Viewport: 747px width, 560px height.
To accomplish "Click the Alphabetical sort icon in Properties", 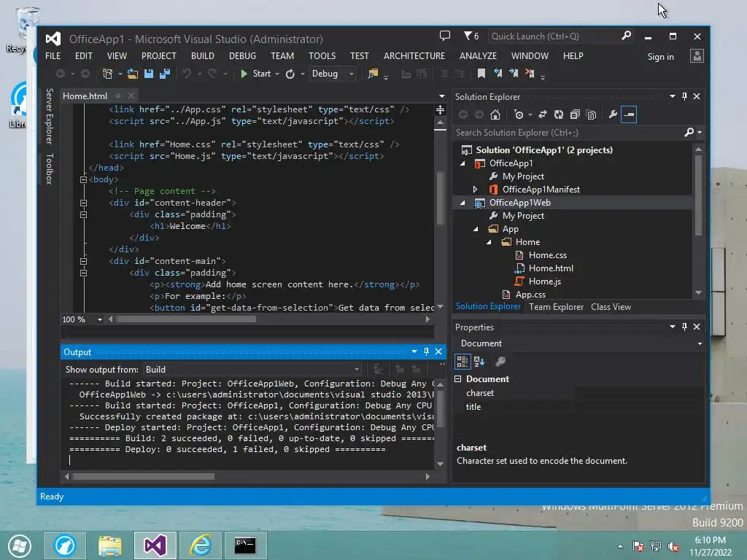I will (479, 362).
